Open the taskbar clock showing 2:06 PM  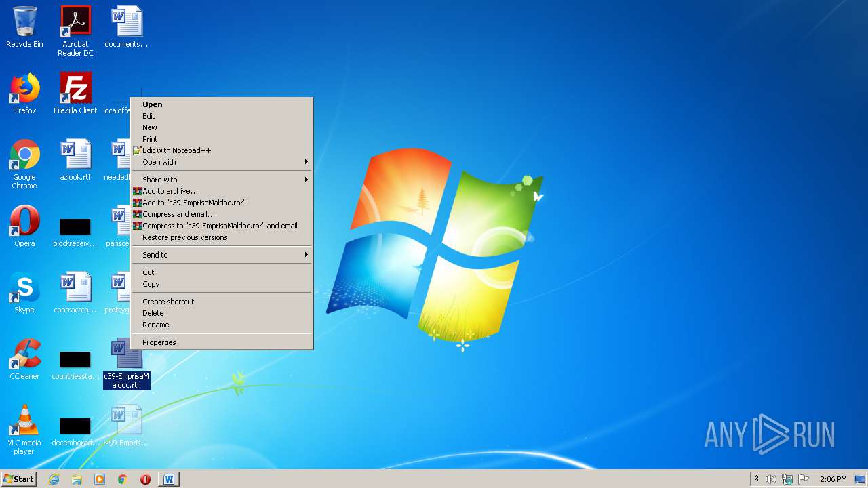click(x=833, y=479)
